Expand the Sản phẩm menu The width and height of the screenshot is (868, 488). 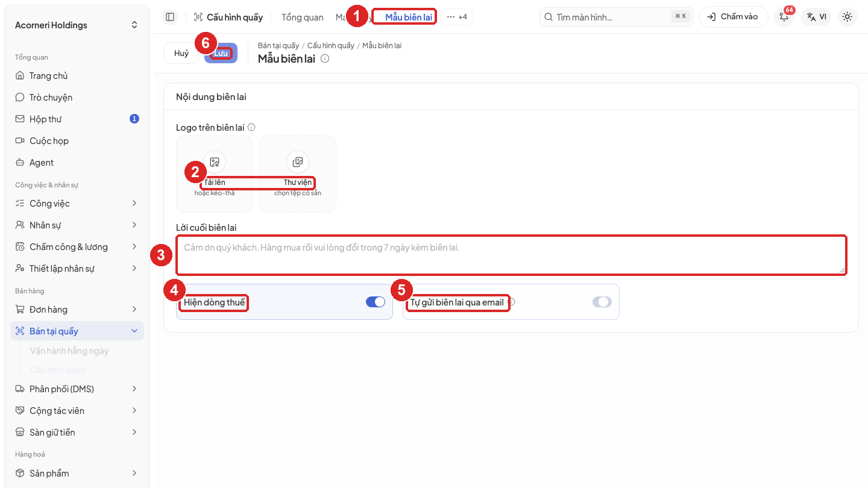pyautogui.click(x=77, y=474)
